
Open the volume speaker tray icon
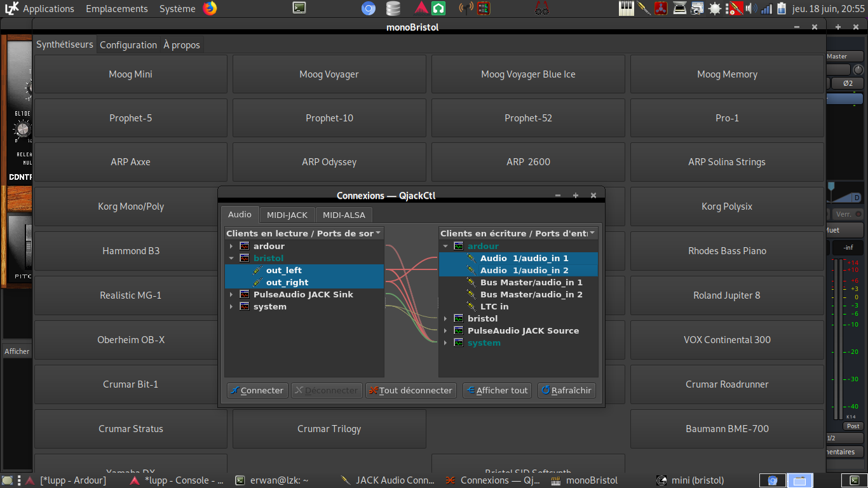click(750, 8)
